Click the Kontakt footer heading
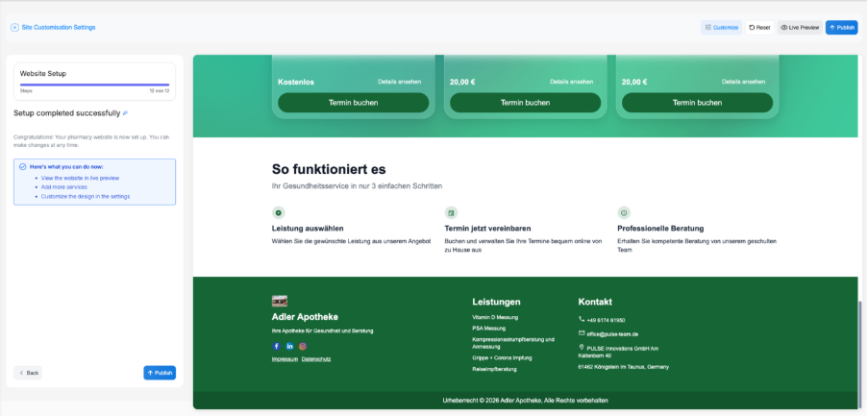 tap(595, 302)
